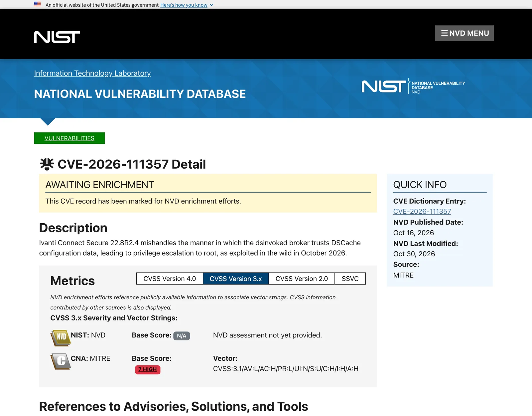Switch to the CVSS Version 2.0 tab

pos(302,279)
